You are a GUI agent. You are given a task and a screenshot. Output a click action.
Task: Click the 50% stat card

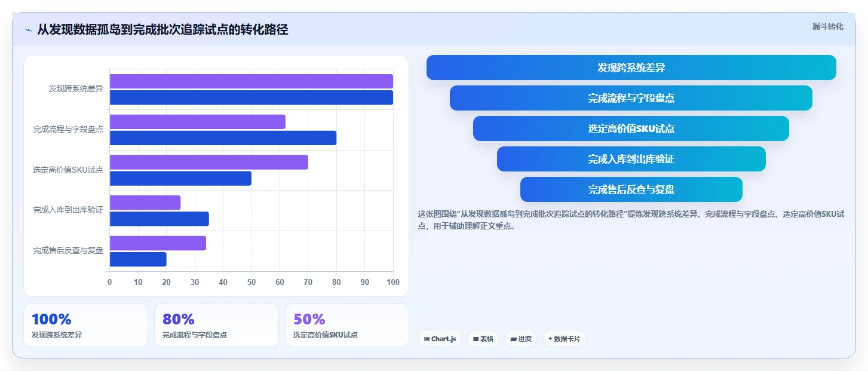(347, 325)
